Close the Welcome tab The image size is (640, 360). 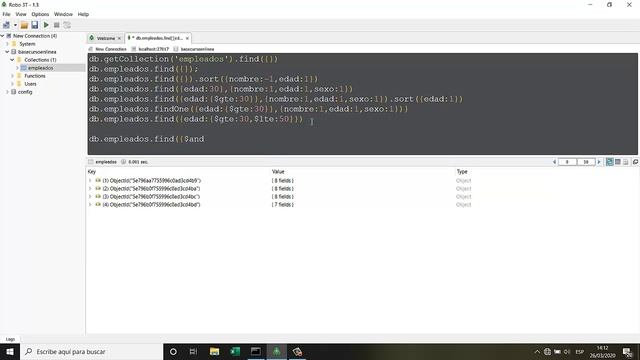[119, 38]
